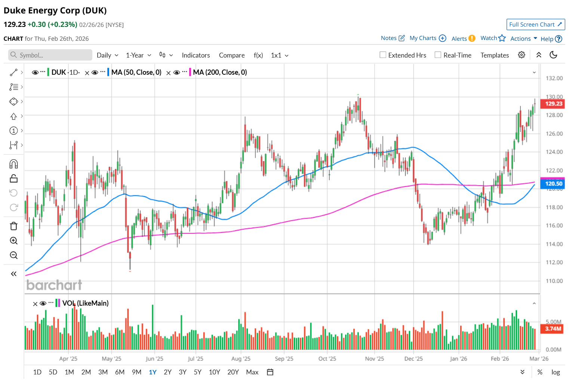Expand the 1-Year period dropdown
Viewport: 588px width, 386px height.
(x=138, y=55)
